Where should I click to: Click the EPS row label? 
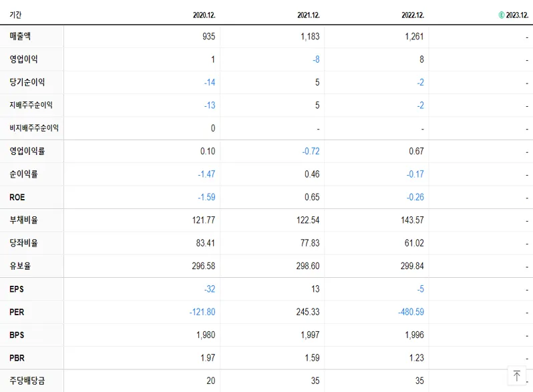(17, 289)
